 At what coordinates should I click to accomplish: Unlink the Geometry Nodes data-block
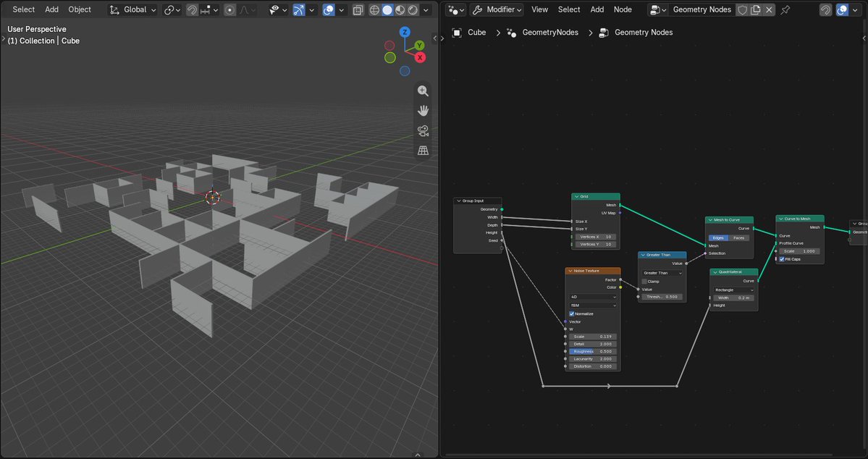769,10
